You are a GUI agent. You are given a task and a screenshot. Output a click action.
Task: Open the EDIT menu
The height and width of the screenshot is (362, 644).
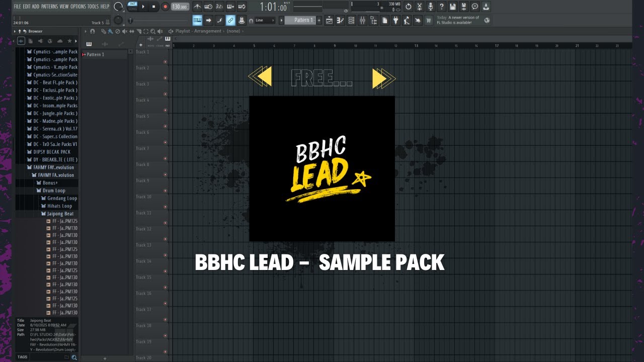[27, 7]
